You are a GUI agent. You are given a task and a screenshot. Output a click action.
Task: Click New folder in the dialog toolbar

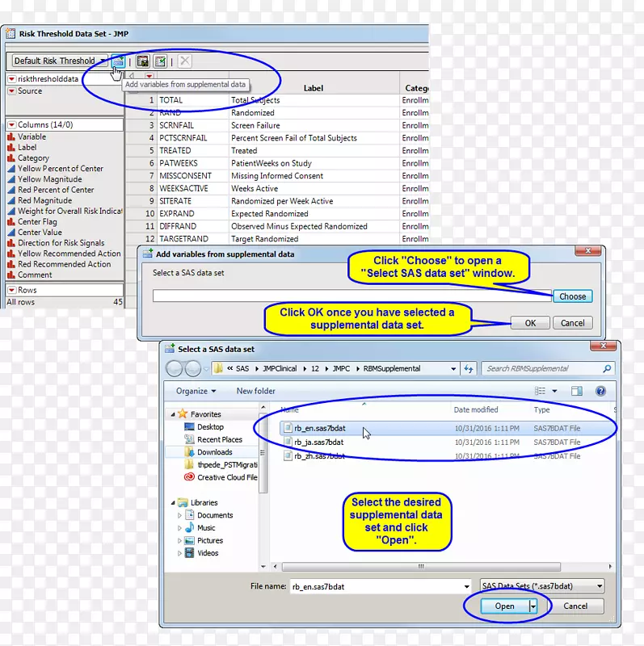(255, 391)
